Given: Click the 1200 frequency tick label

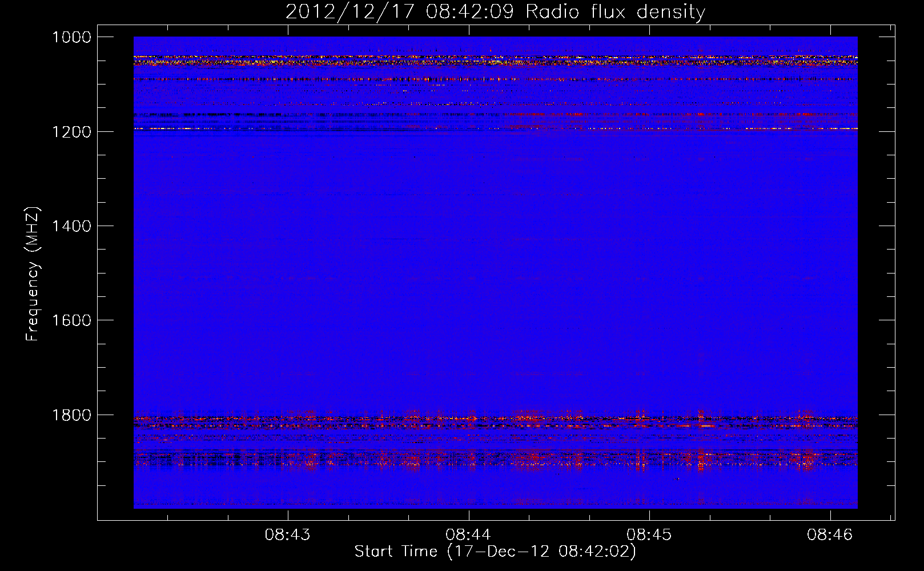Looking at the screenshot, I should 72,132.
